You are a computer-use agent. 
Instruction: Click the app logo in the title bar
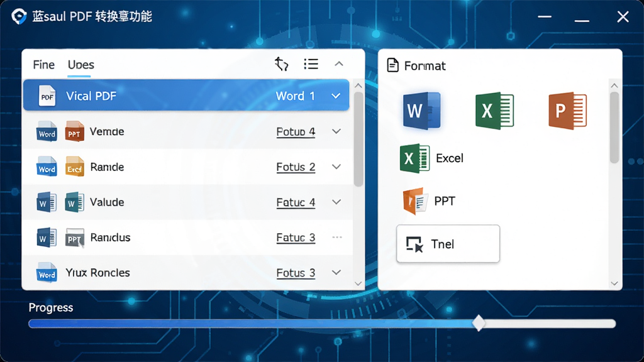point(19,17)
